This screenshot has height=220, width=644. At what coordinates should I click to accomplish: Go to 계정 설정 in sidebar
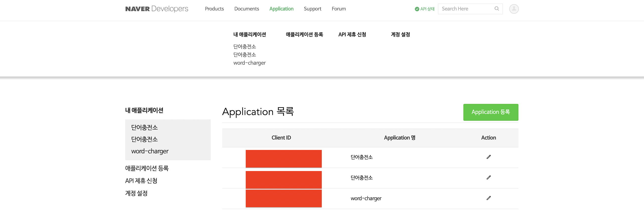click(136, 193)
